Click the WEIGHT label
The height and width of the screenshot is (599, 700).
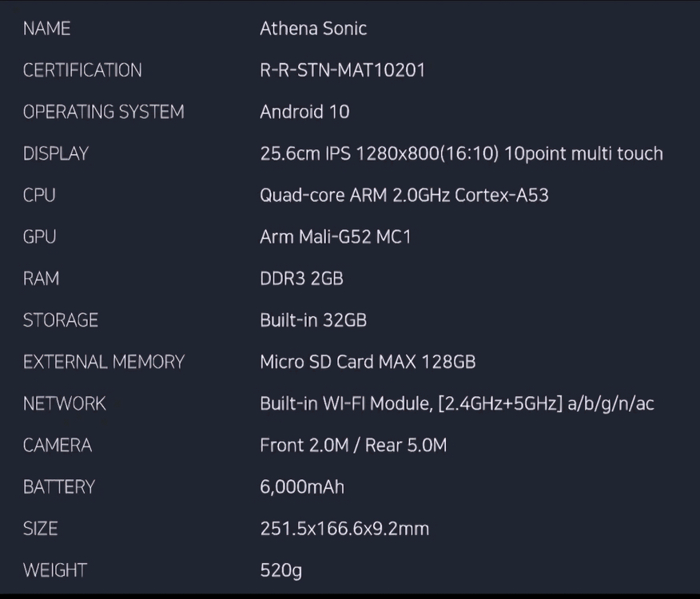point(54,569)
